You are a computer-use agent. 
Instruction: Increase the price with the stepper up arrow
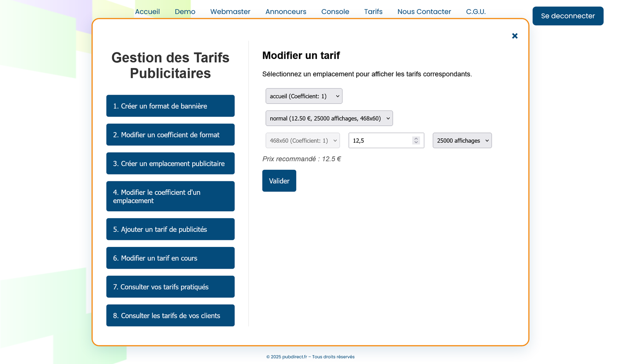[x=416, y=138]
